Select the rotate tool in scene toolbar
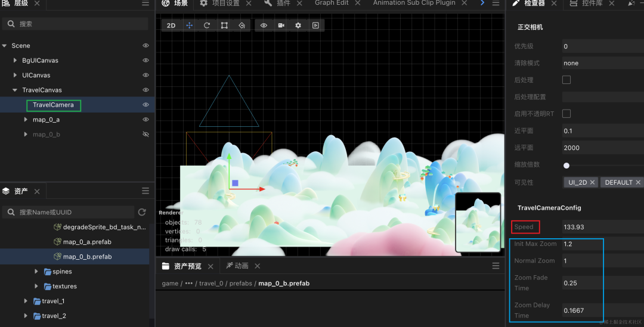 click(x=207, y=26)
